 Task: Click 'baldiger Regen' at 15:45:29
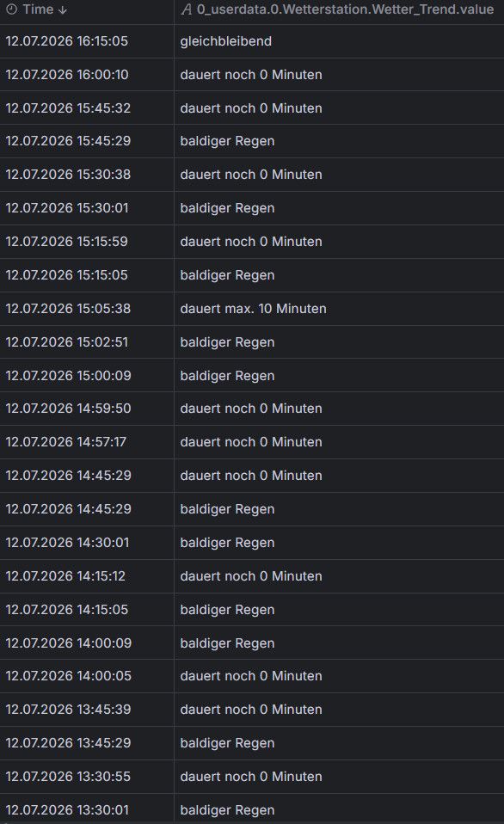point(339,141)
